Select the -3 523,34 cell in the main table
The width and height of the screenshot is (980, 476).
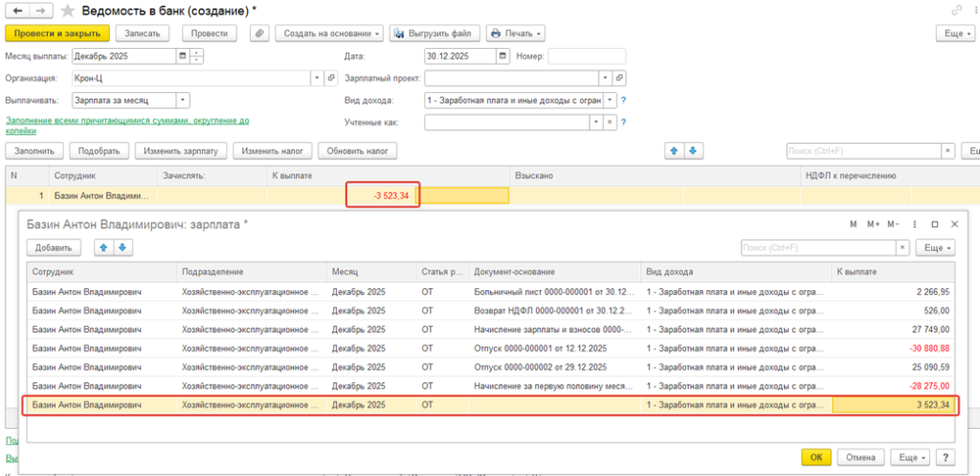pyautogui.click(x=382, y=195)
